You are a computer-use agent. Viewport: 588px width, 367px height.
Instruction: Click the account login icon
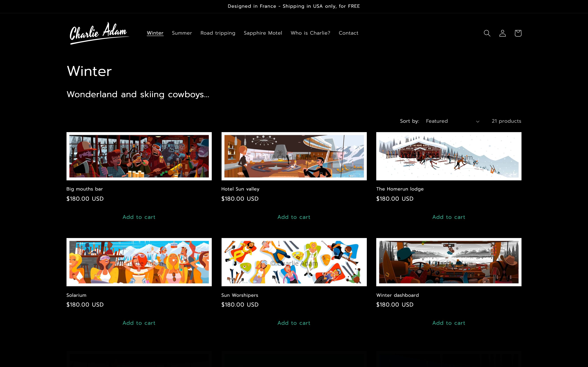click(502, 33)
